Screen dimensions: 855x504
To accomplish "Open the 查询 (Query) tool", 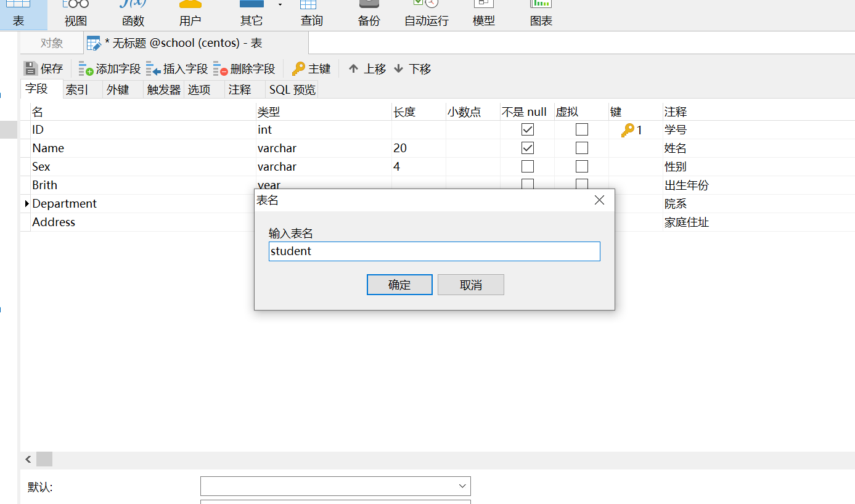I will coord(311,14).
